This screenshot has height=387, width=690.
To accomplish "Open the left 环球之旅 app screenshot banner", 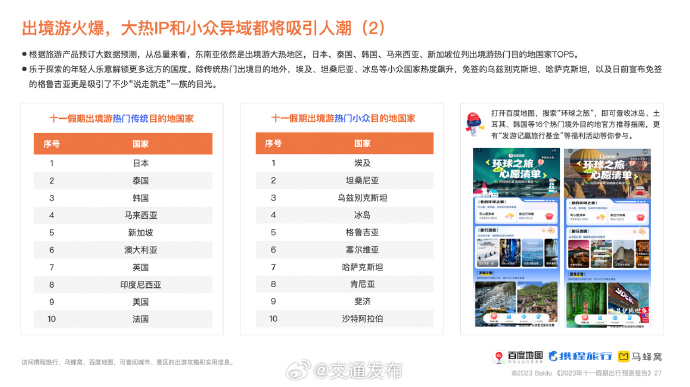I will [516, 172].
